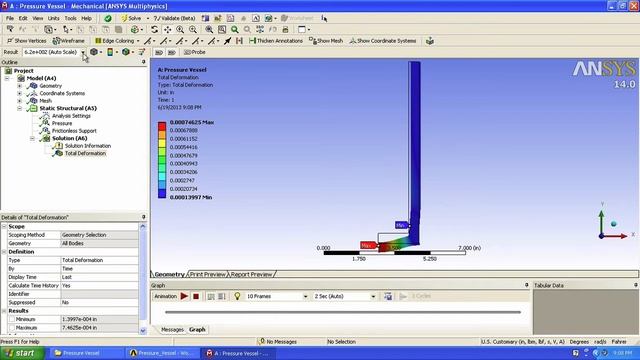Open the contours color band icon
Screen dimensions: 640x360
(x=112, y=52)
